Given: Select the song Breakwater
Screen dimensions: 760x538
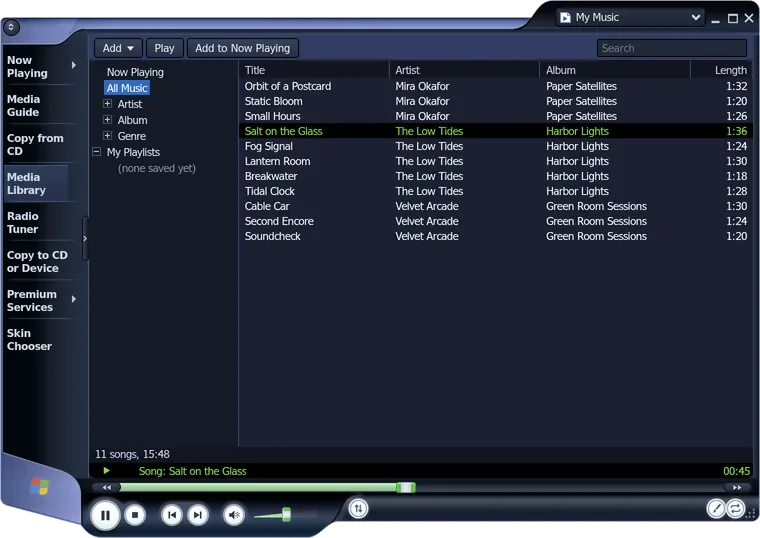Looking at the screenshot, I should click(x=495, y=176).
